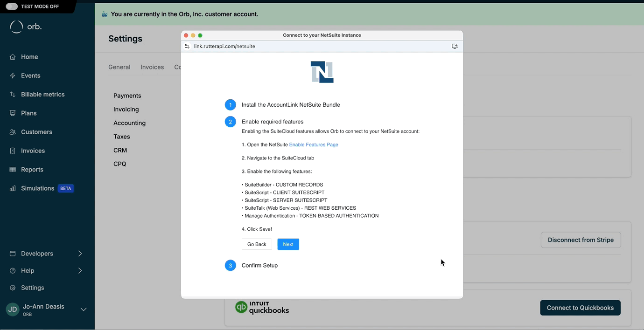Screen dimensions: 644x330
Task: Expand step 3 Confirm Setup
Action: pos(259,265)
